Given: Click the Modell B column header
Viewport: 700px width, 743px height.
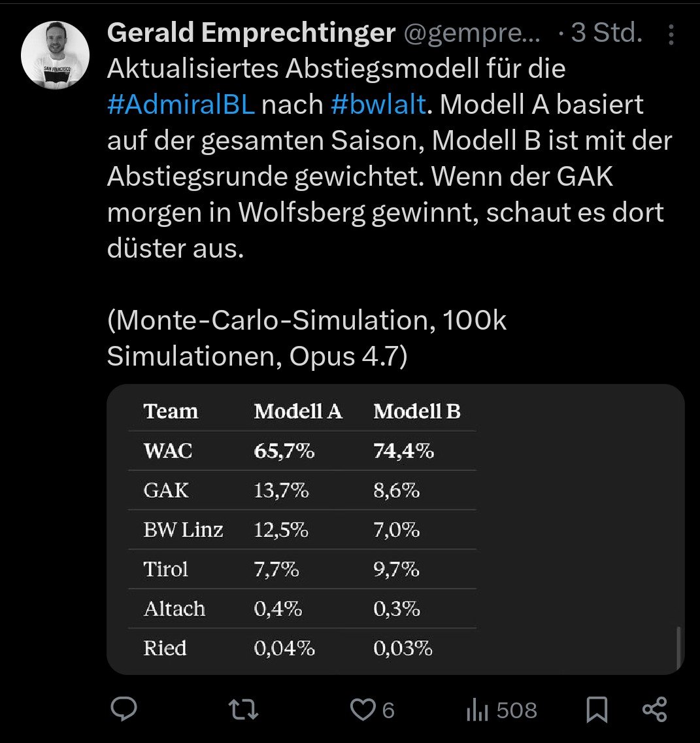Looking at the screenshot, I should pos(417,411).
